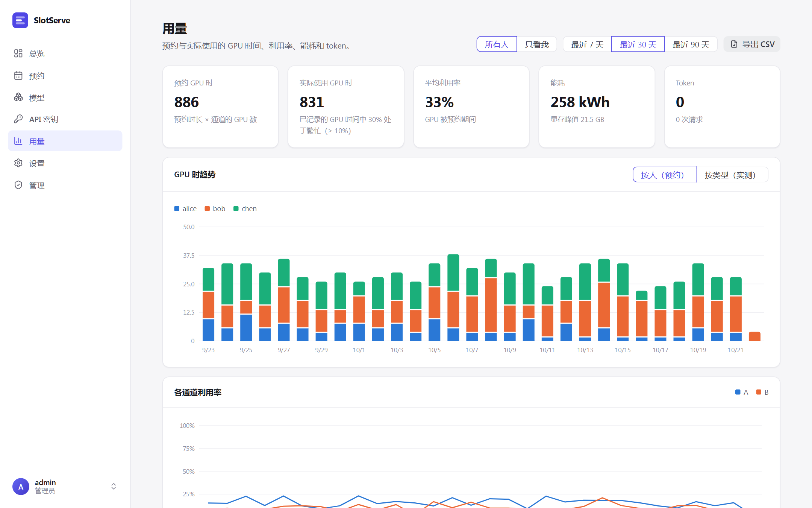Click the CSV export file icon

[x=734, y=44]
